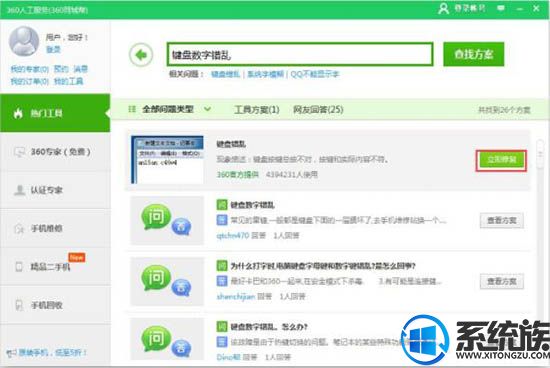Open the 我的工具 link
This screenshot has height=368, width=550.
[x=68, y=81]
